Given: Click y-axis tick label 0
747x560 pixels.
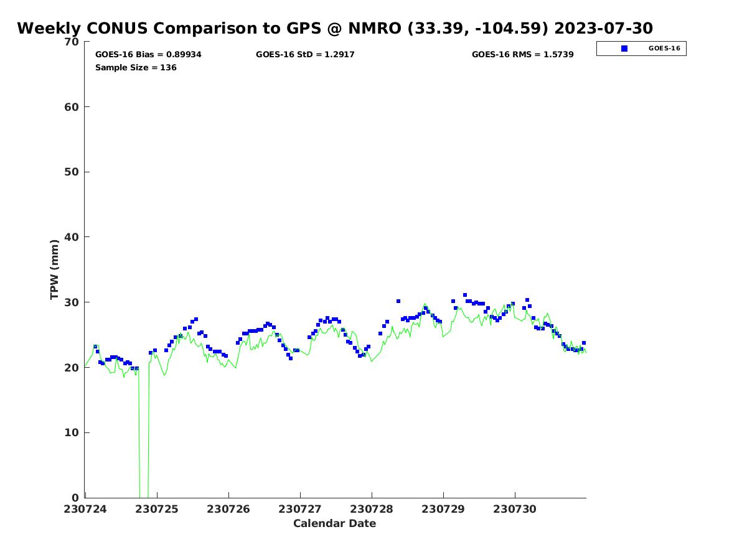Looking at the screenshot, I should tap(76, 498).
